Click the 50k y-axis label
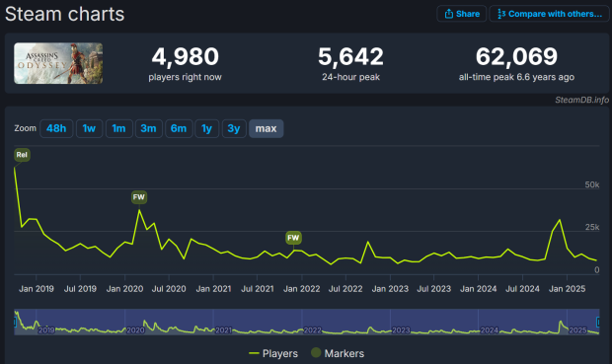 (x=592, y=184)
